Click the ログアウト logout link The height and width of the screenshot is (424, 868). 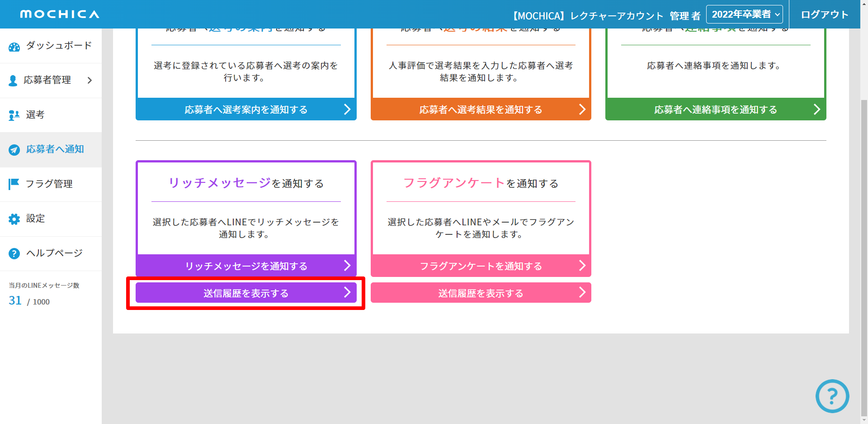pos(824,14)
